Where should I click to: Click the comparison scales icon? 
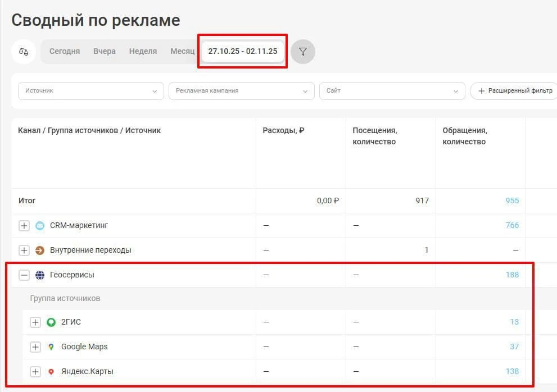click(24, 52)
